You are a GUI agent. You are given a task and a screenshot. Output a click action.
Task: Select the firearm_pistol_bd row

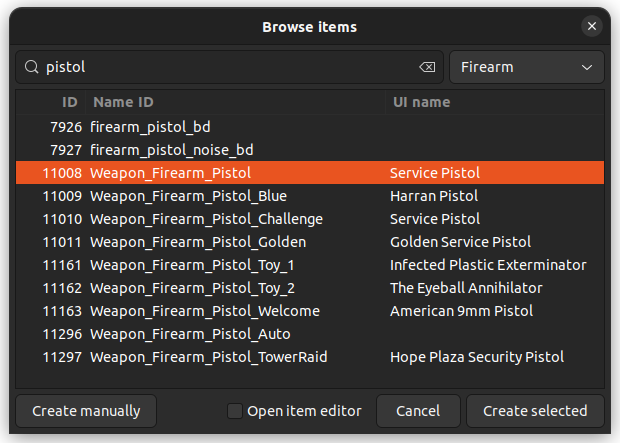click(150, 127)
